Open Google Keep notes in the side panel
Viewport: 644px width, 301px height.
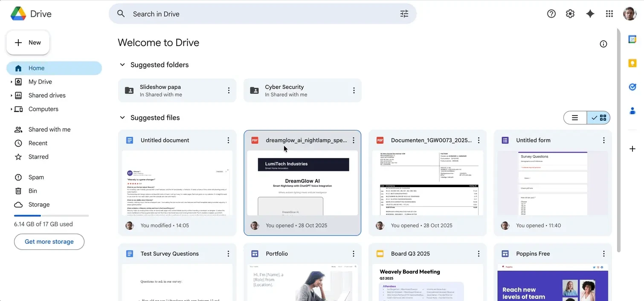(x=632, y=63)
